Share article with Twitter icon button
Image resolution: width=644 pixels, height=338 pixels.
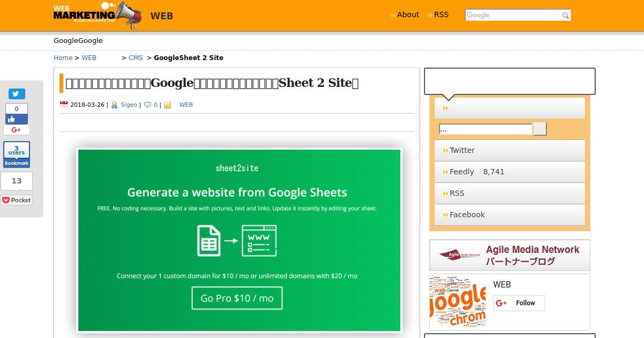pyautogui.click(x=17, y=94)
